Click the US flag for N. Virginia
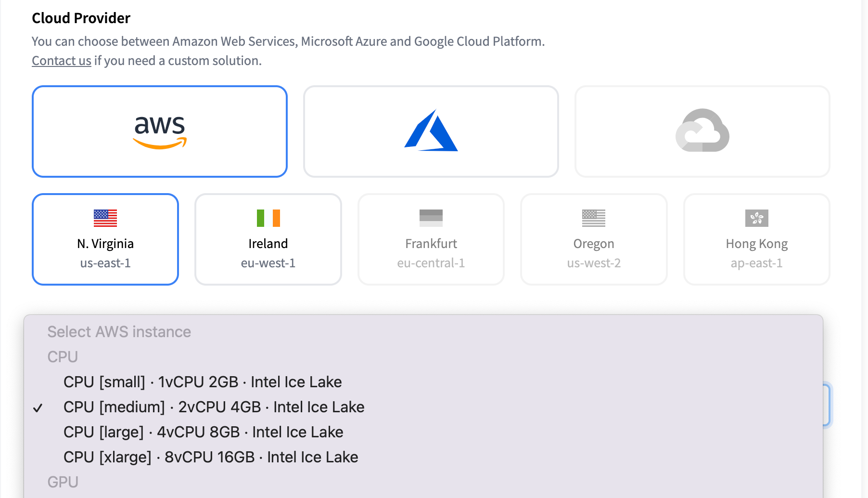 click(105, 218)
